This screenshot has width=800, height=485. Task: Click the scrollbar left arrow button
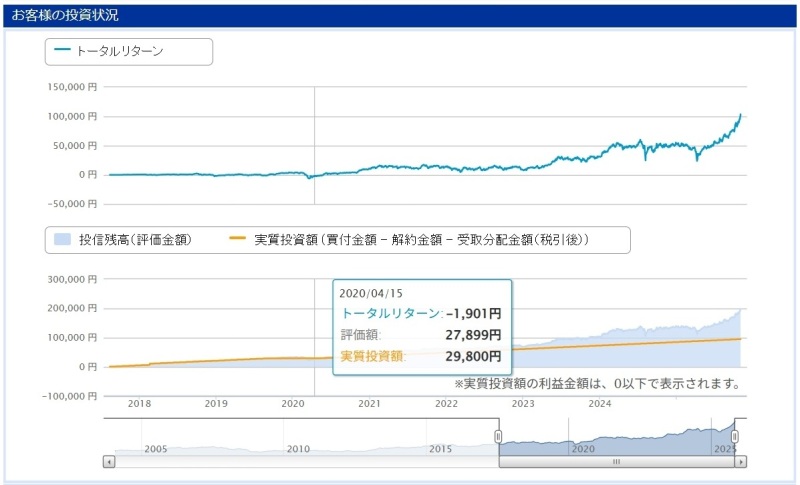(x=109, y=462)
